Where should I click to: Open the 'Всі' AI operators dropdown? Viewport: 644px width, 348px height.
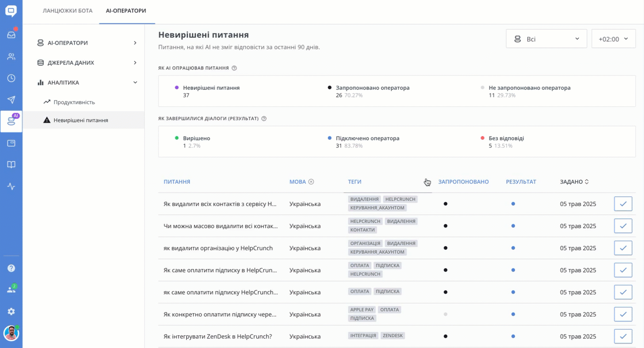[546, 39]
